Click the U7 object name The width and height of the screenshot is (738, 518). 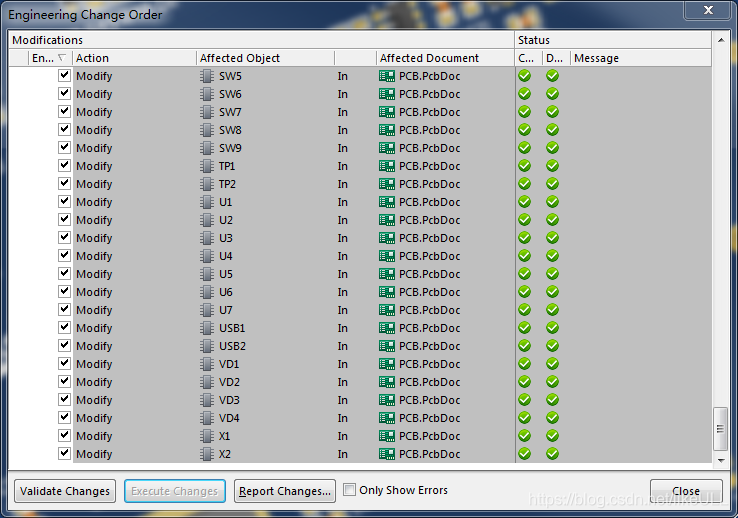[225, 310]
